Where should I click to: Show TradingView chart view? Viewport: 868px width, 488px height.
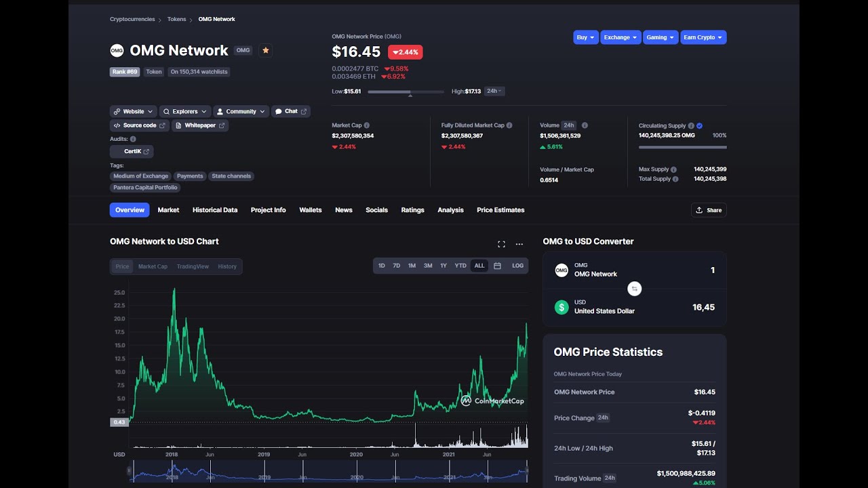pyautogui.click(x=193, y=266)
